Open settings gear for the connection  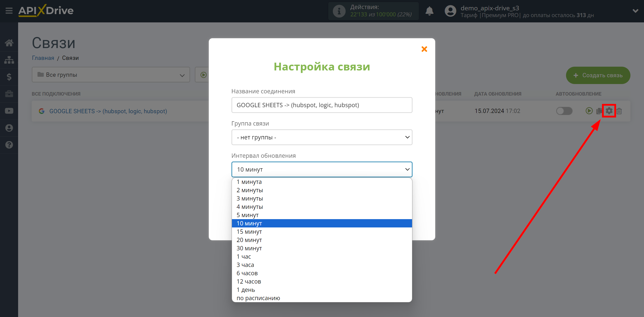click(609, 111)
